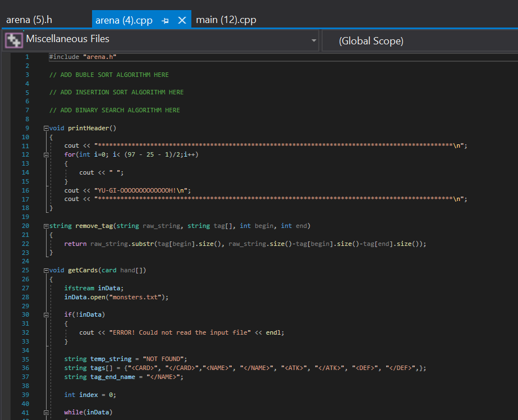Collapse the if(!inData) error block
The height and width of the screenshot is (420, 518).
click(45, 314)
